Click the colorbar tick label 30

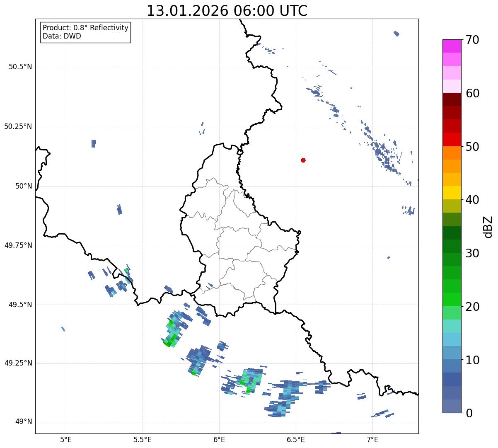pos(472,253)
